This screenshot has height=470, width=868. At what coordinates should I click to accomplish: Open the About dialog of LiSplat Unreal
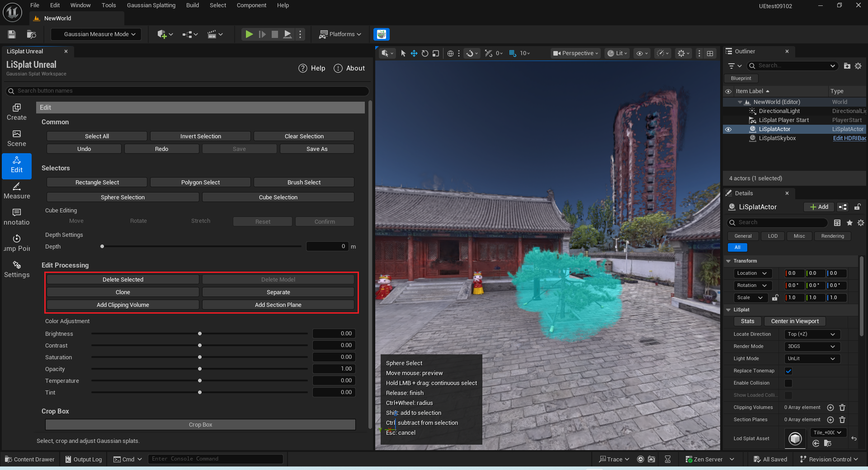click(349, 68)
